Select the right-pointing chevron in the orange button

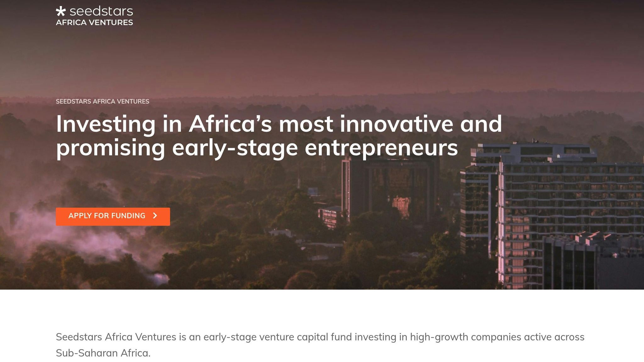(x=155, y=216)
